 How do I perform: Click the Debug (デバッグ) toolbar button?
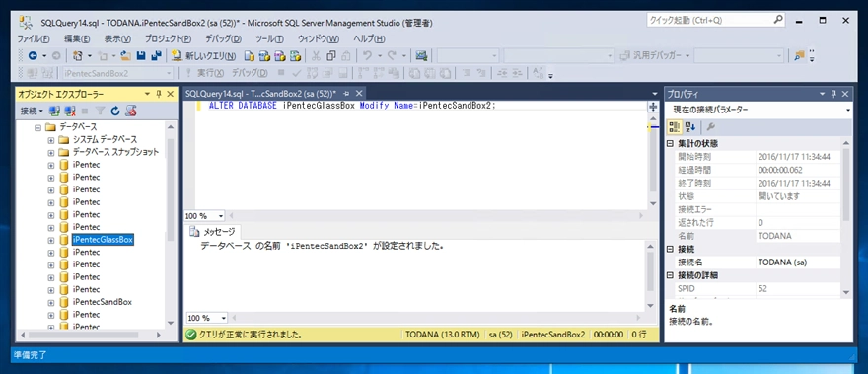250,73
